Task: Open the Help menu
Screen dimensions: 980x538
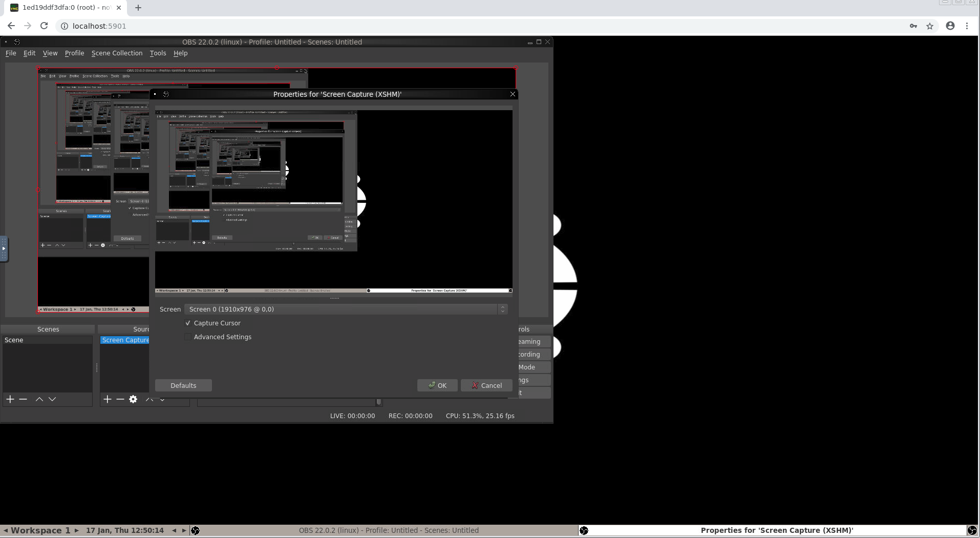Action: [x=180, y=53]
